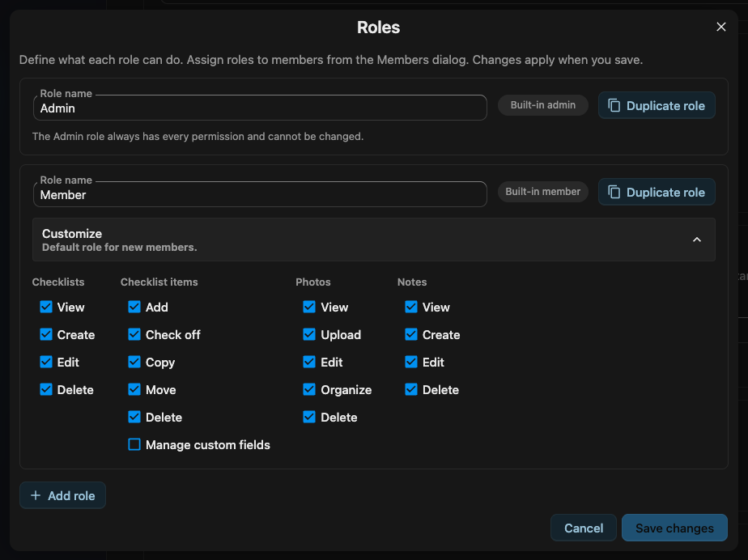Uncheck the Check off permission

pyautogui.click(x=134, y=334)
